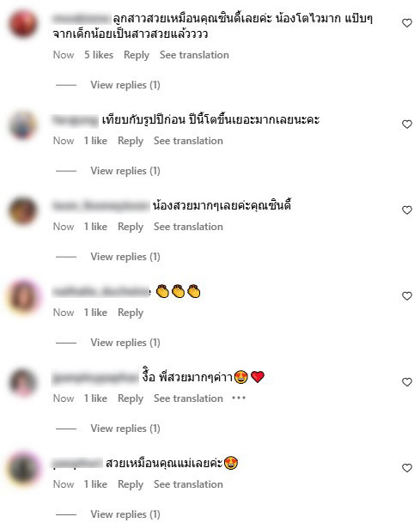This screenshot has width=420, height=529.
Task: Like the comment with heart-eyes and red heart
Action: (407, 382)
